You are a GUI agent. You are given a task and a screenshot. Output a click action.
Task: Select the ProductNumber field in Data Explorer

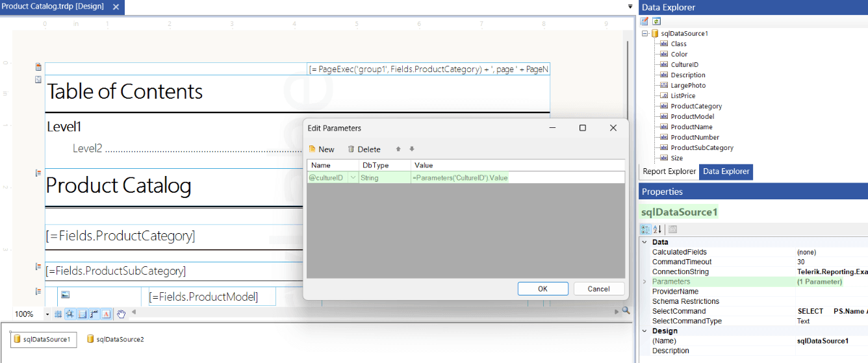[x=695, y=137]
